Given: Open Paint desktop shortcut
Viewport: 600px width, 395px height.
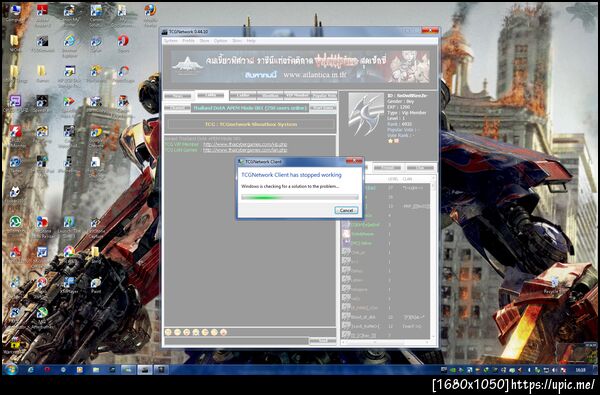Looking at the screenshot, I should click(x=96, y=285).
